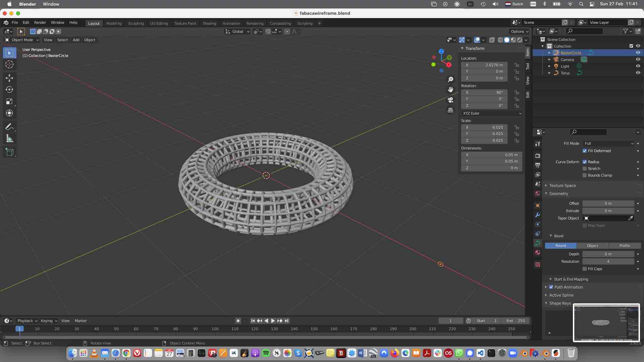
Task: Activate the Select Box tool
Action: (x=9, y=53)
